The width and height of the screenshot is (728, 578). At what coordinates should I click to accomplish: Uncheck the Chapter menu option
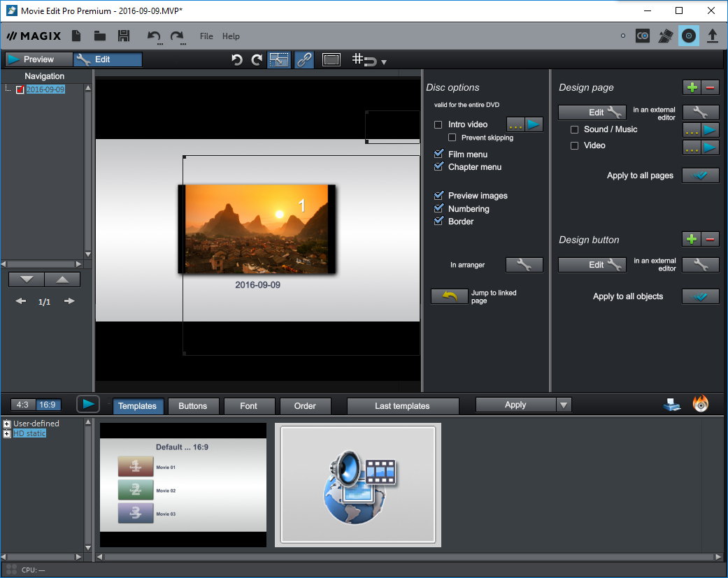click(x=438, y=167)
